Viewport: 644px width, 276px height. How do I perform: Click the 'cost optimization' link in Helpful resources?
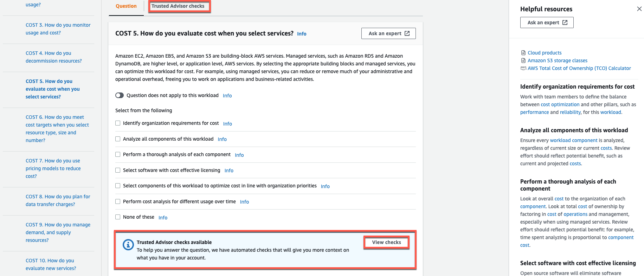pyautogui.click(x=560, y=104)
